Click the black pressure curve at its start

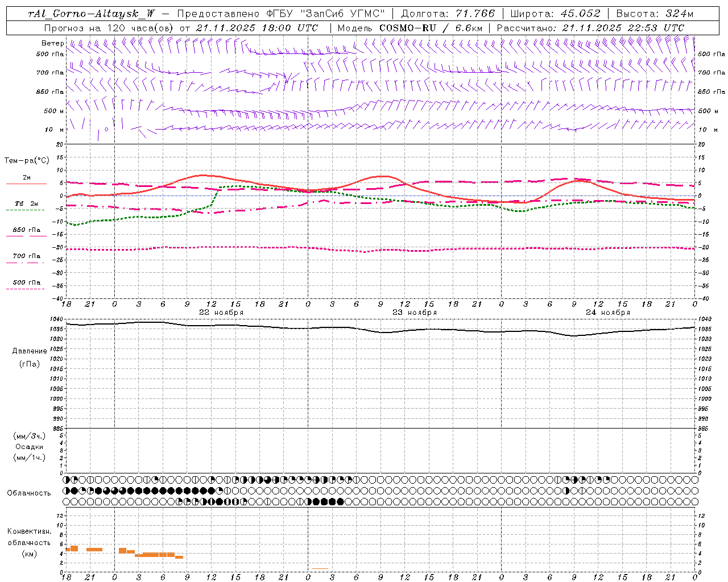(67, 323)
